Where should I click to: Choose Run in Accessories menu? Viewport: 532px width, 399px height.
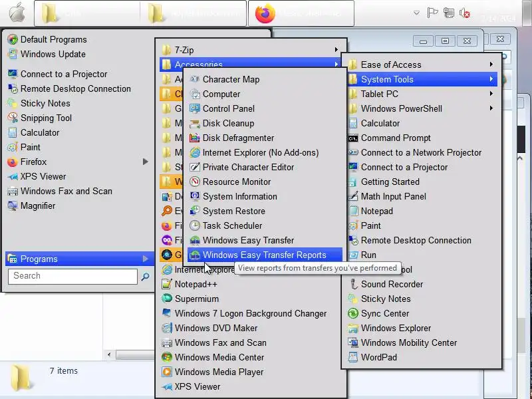coord(422,255)
